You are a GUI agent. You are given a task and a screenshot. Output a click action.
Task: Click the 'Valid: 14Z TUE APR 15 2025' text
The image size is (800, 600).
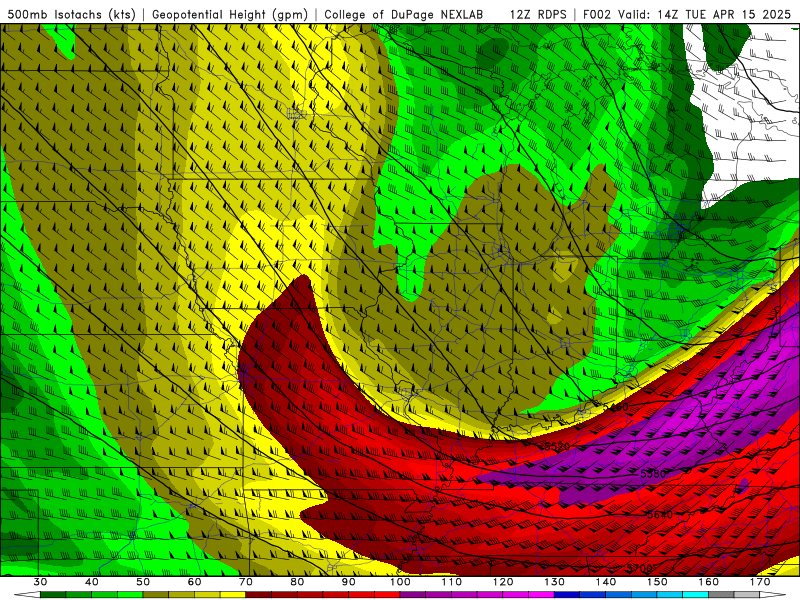pyautogui.click(x=704, y=14)
